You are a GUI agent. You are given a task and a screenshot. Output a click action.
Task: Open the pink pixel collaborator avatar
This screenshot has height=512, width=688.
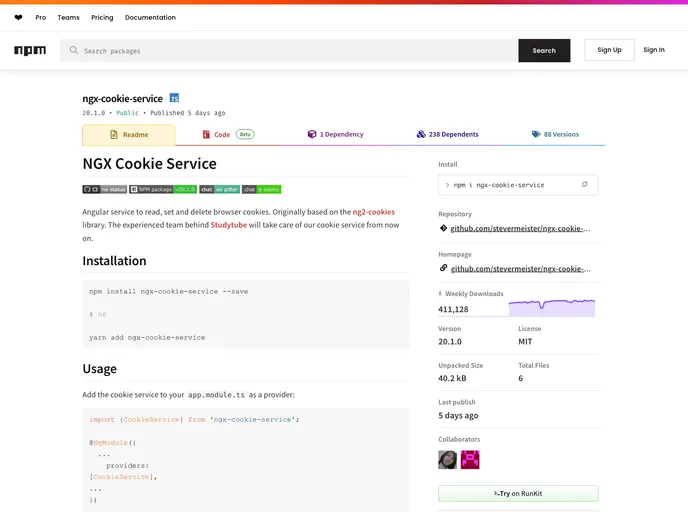pos(470,460)
